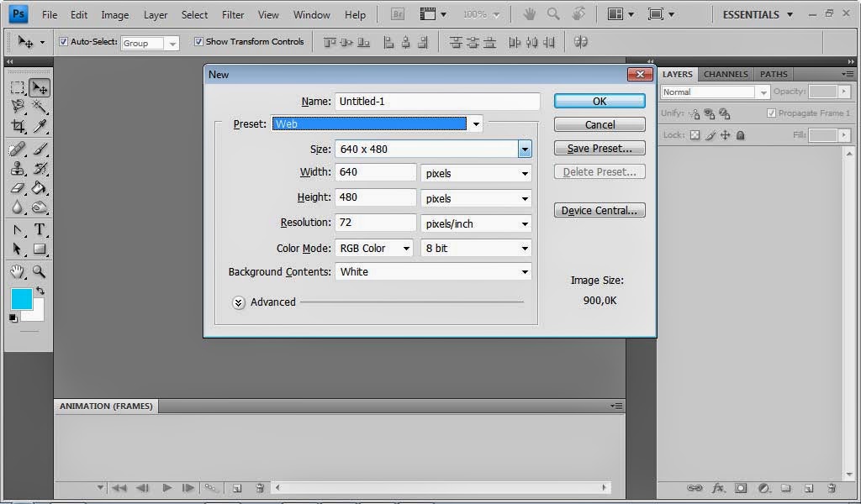Open the Preset dropdown showing Web

click(x=476, y=124)
